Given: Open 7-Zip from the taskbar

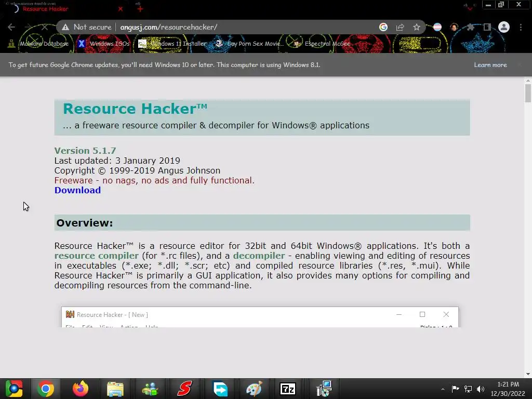Looking at the screenshot, I should (x=288, y=389).
